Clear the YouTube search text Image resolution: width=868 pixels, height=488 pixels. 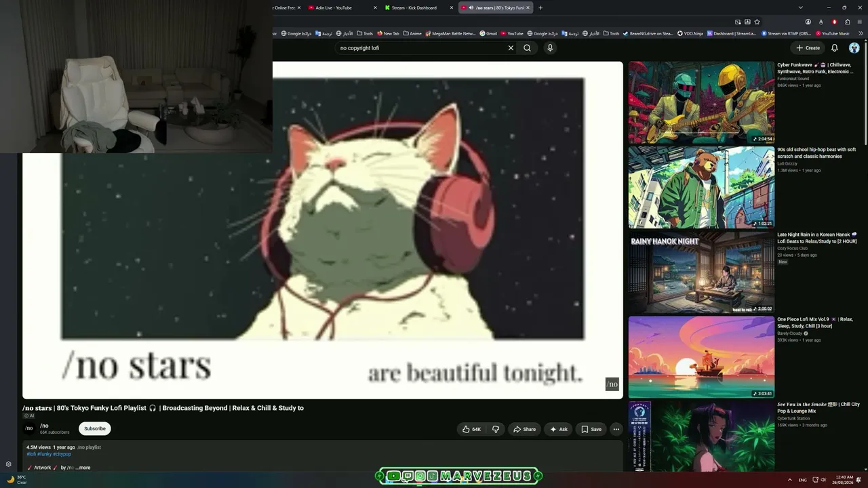point(511,48)
